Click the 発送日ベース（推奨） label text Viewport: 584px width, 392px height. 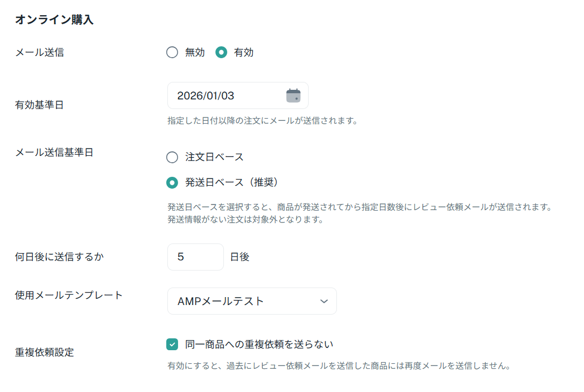tap(232, 182)
